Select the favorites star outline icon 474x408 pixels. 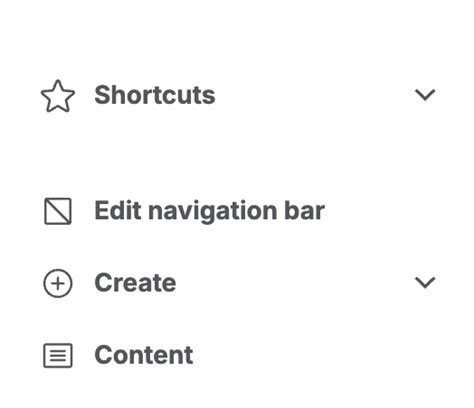58,96
